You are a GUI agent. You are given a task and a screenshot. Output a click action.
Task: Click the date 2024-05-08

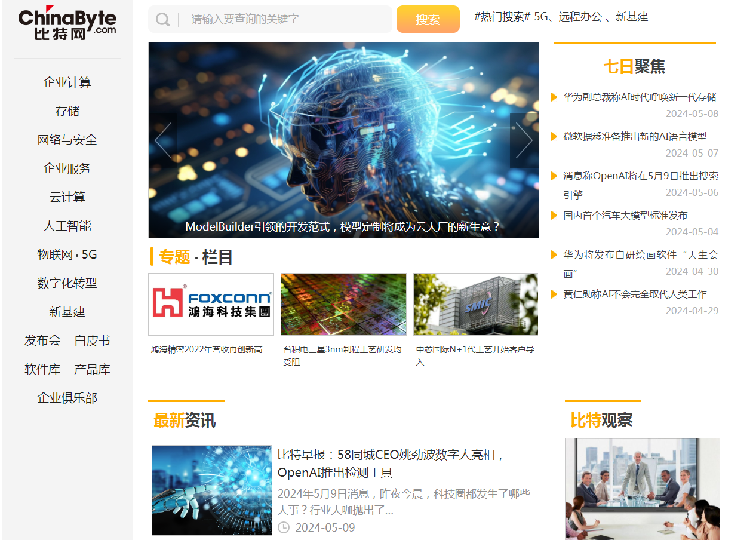[x=692, y=113]
